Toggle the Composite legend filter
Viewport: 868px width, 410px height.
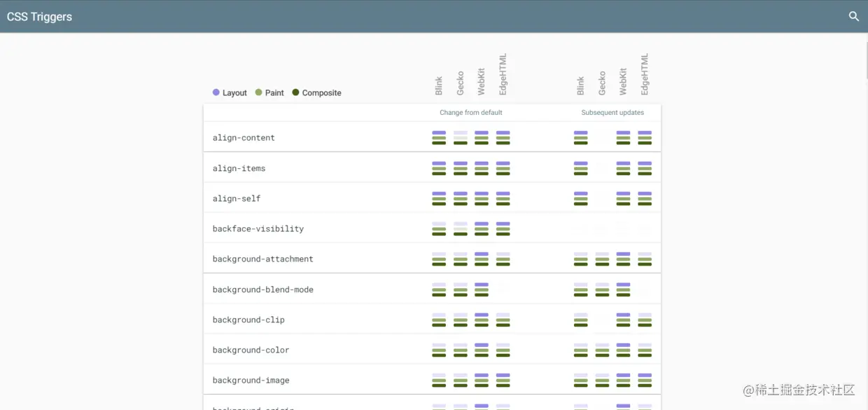(x=316, y=92)
